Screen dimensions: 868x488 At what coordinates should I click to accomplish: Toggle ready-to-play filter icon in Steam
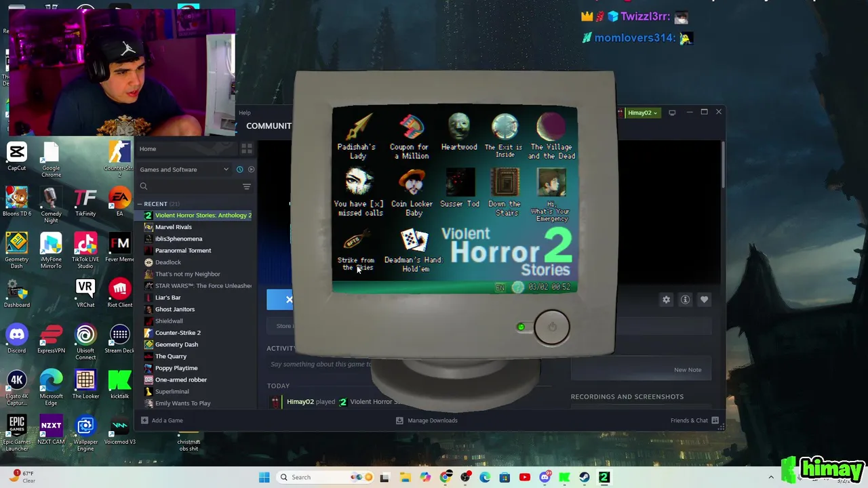coord(251,169)
